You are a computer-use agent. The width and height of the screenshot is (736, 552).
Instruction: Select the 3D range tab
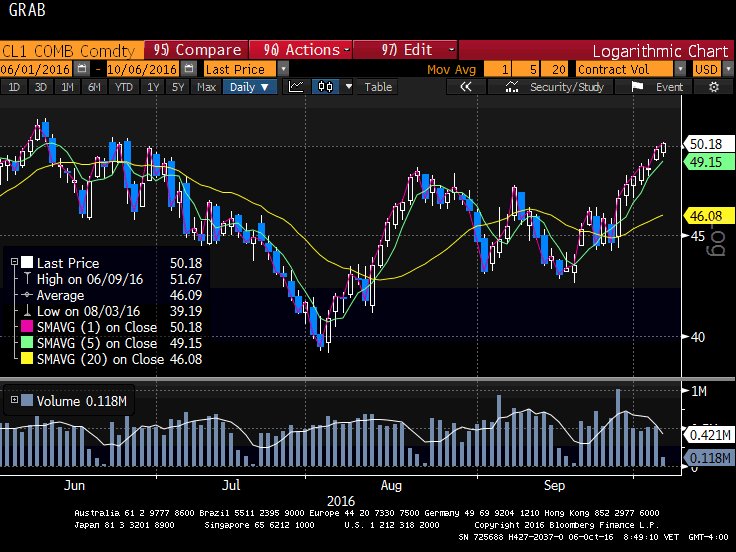pos(41,87)
